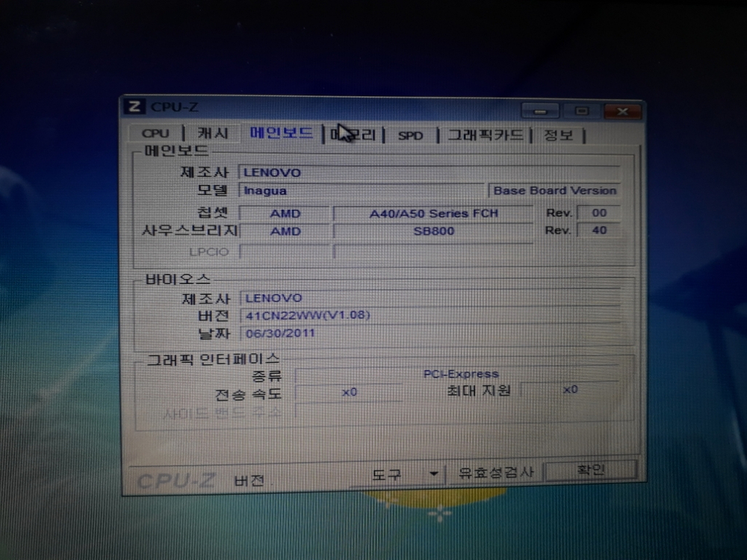Open the 메모리 tab

pos(354,134)
